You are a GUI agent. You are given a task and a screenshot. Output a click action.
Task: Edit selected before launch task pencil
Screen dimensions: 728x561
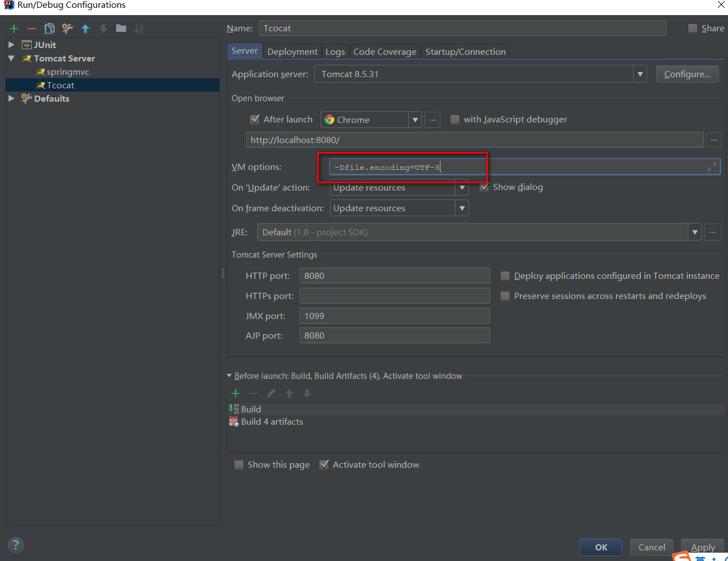[x=271, y=393]
